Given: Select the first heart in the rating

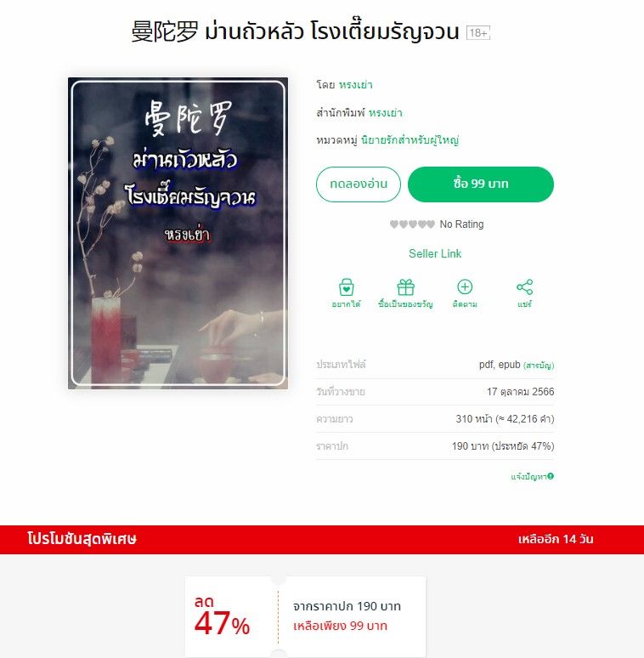Looking at the screenshot, I should click(x=394, y=224).
